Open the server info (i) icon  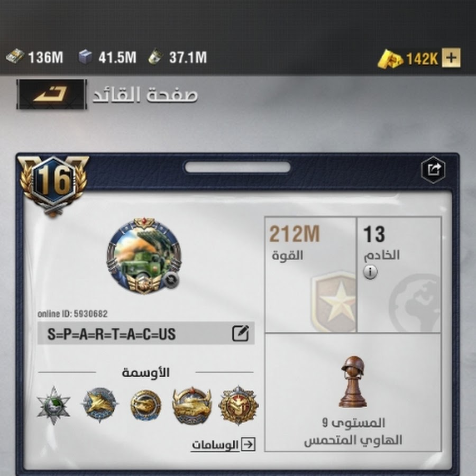(370, 272)
